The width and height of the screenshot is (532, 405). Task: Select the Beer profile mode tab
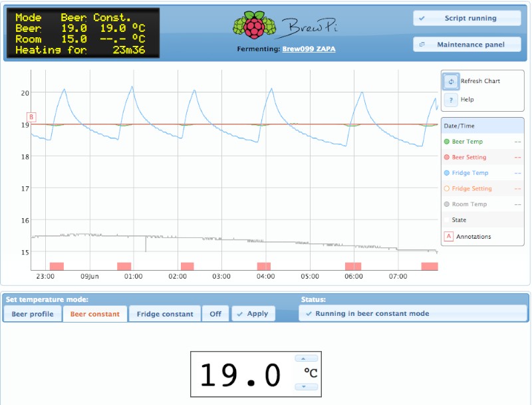(x=33, y=314)
